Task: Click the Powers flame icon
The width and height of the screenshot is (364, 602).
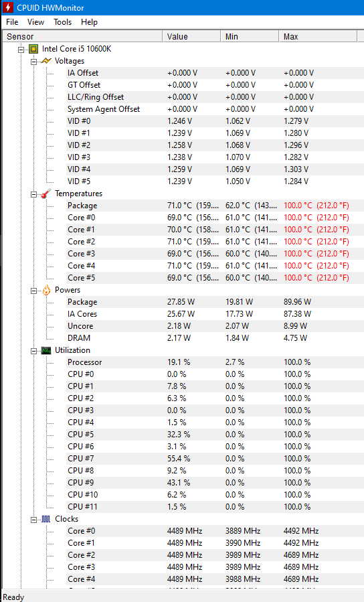Action: point(46,290)
